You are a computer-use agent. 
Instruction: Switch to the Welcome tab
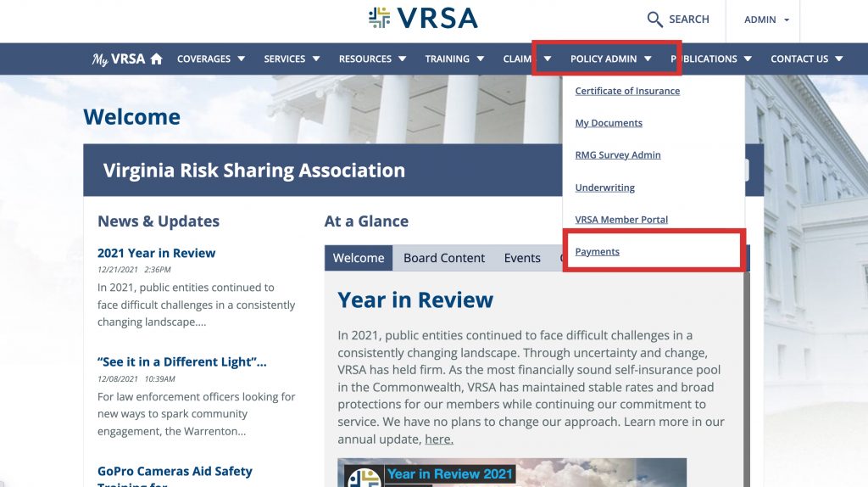click(x=359, y=258)
